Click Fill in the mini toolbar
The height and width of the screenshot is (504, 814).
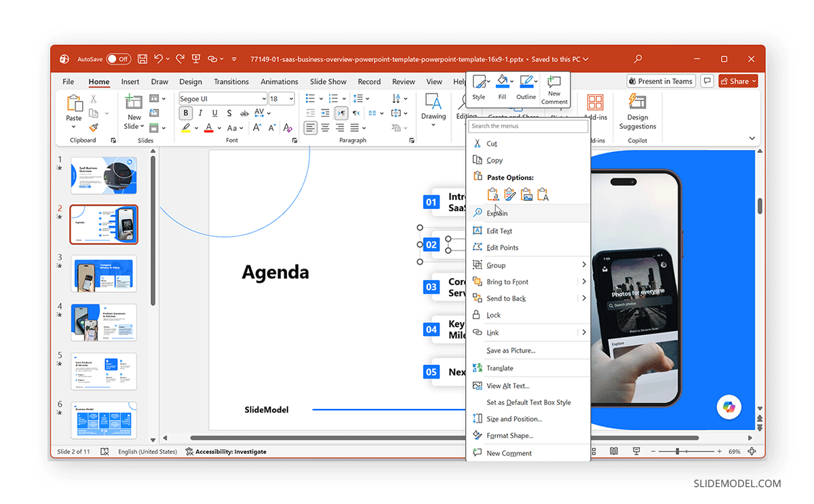tap(502, 88)
